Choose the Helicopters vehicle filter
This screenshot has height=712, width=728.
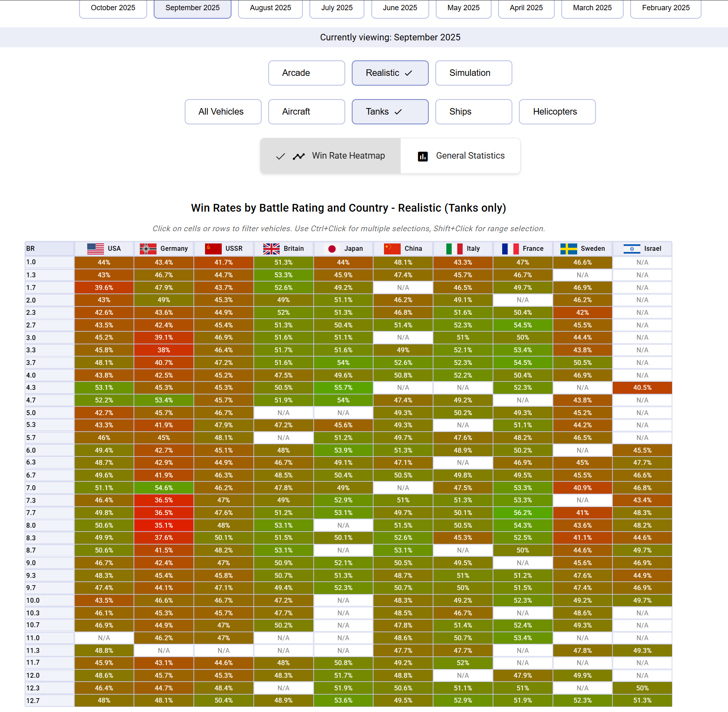pos(557,112)
